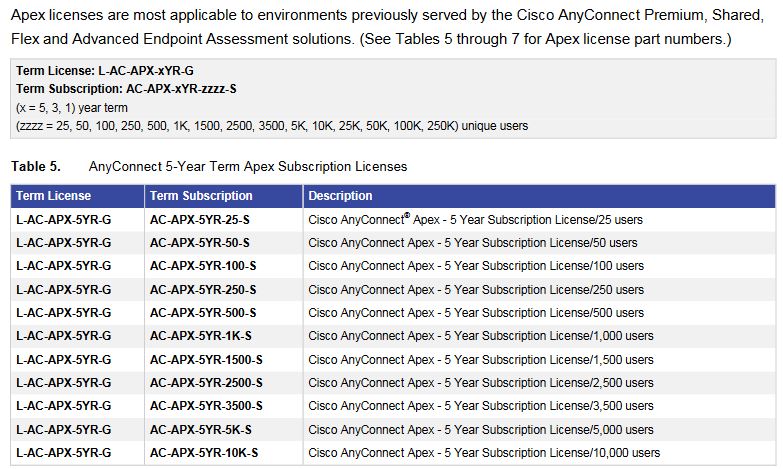
Task: Select the AC-APX-5YR-25-S subscription cell
Action: coord(199,219)
